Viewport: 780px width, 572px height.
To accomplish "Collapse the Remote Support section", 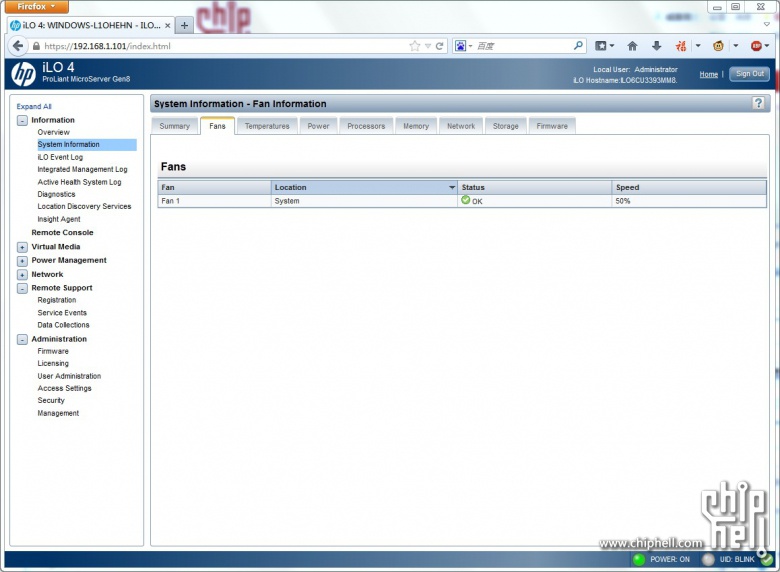I will click(22, 288).
